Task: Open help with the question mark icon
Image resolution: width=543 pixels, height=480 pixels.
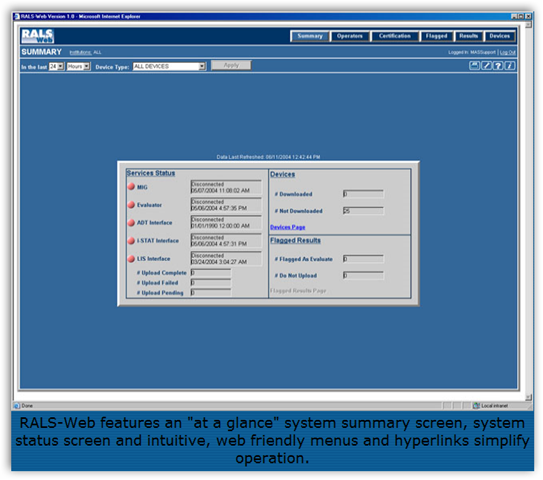Action: click(x=498, y=65)
